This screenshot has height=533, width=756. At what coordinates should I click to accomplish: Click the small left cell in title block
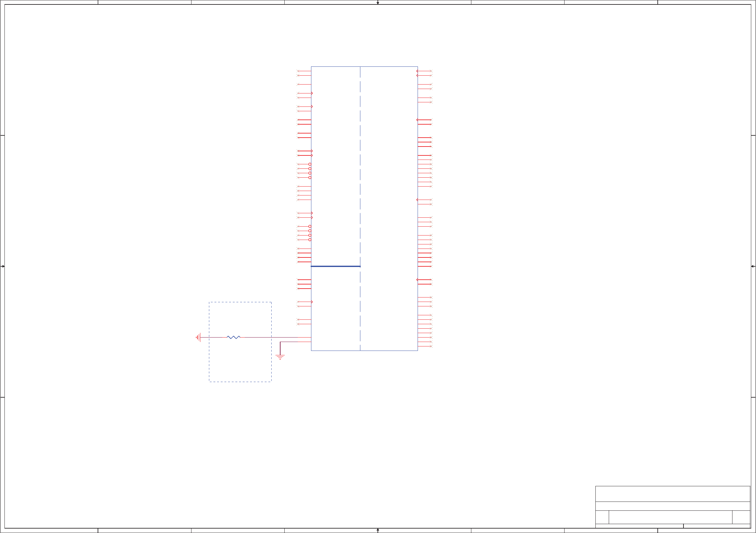click(x=602, y=517)
